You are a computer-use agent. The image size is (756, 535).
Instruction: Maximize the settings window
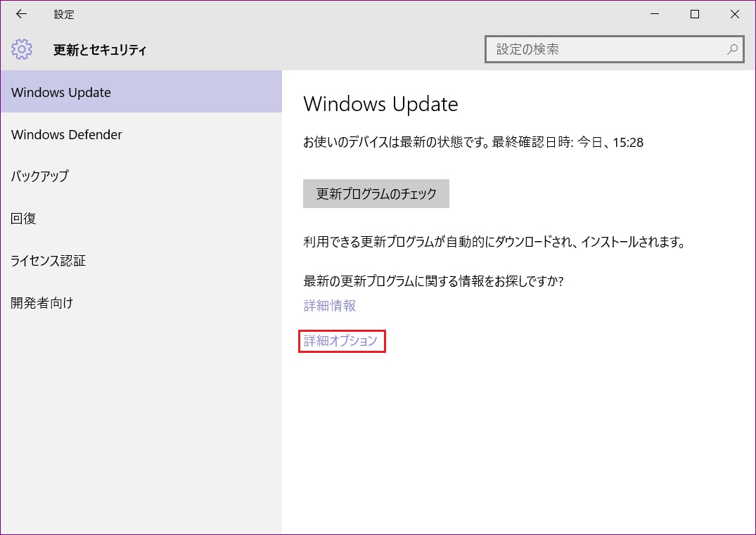(695, 14)
